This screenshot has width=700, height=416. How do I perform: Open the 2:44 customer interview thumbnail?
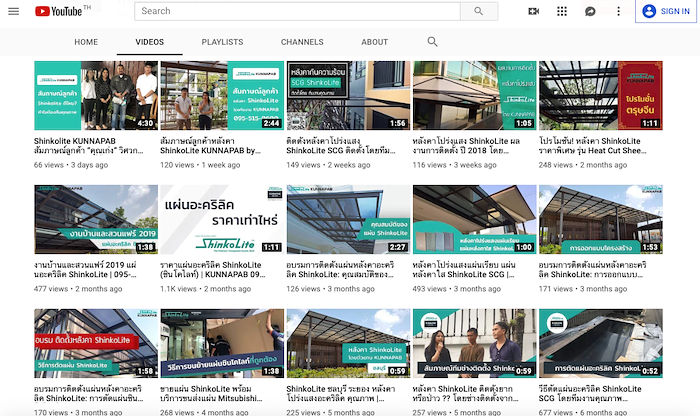[x=222, y=96]
